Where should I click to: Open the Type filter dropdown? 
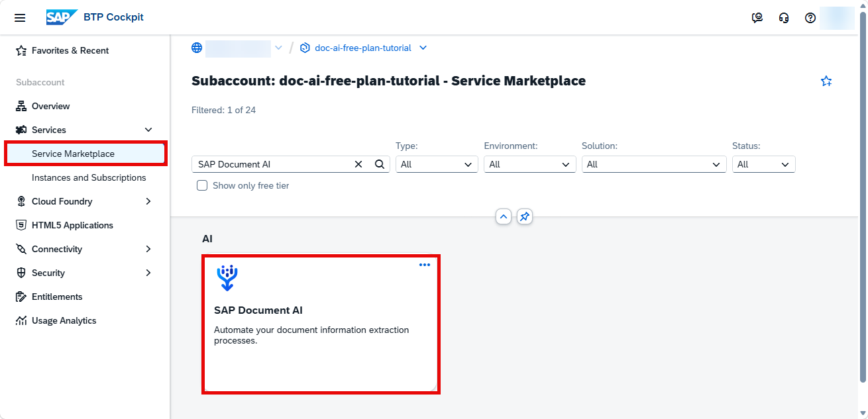pos(437,164)
